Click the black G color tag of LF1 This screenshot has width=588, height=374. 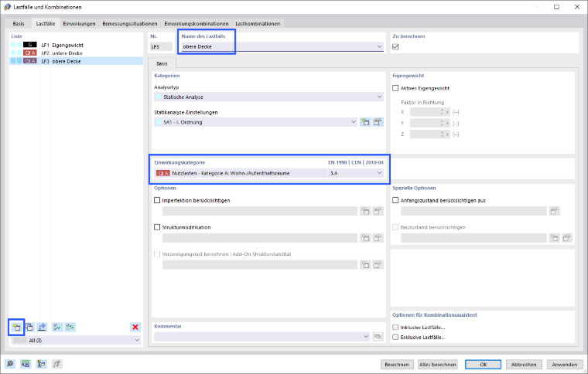[30, 45]
